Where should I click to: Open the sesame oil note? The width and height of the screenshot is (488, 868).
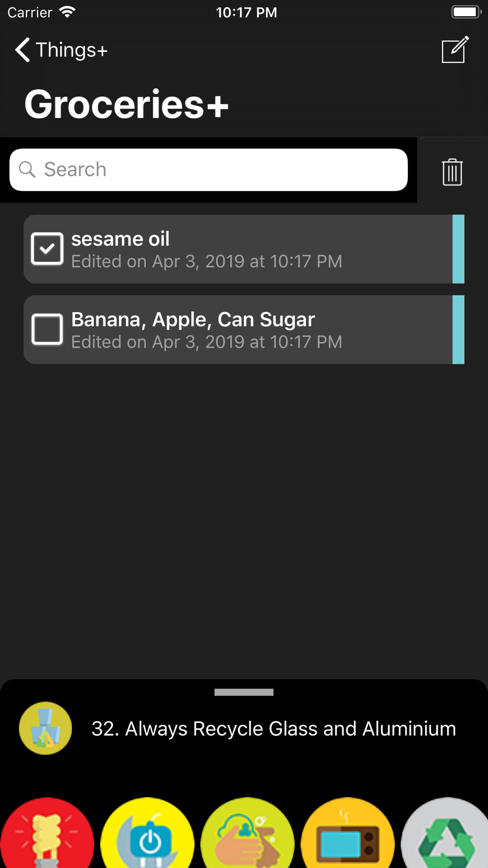pos(238,249)
